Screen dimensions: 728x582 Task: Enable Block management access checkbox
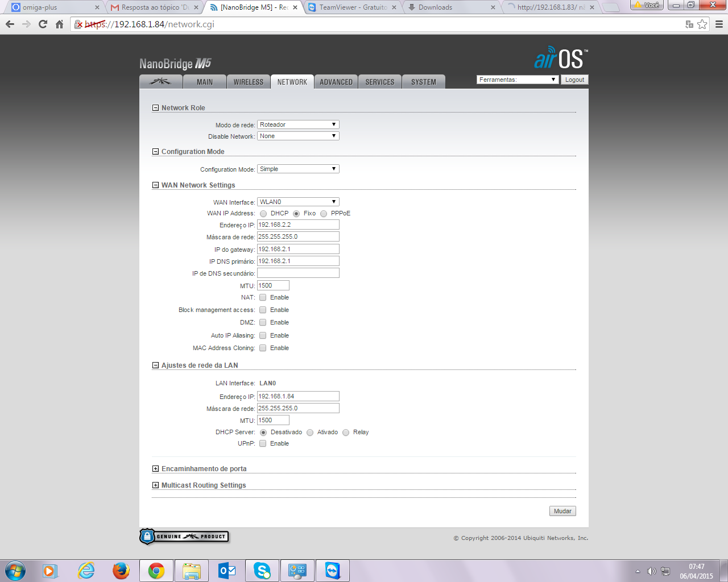(x=263, y=310)
